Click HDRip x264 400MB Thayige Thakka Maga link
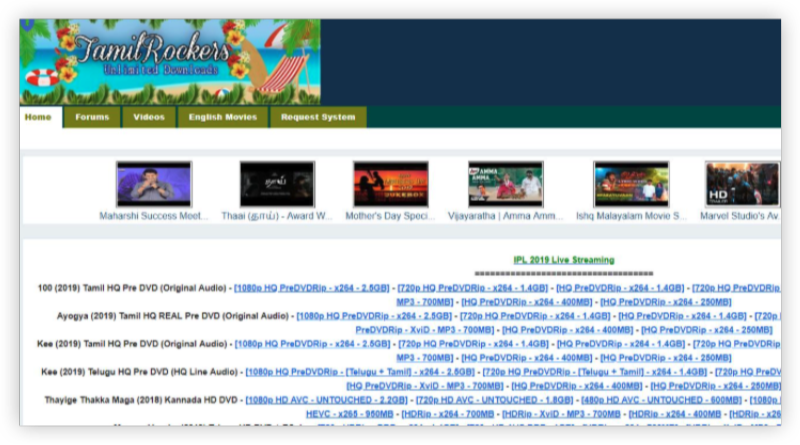800x445 pixels. (x=674, y=414)
